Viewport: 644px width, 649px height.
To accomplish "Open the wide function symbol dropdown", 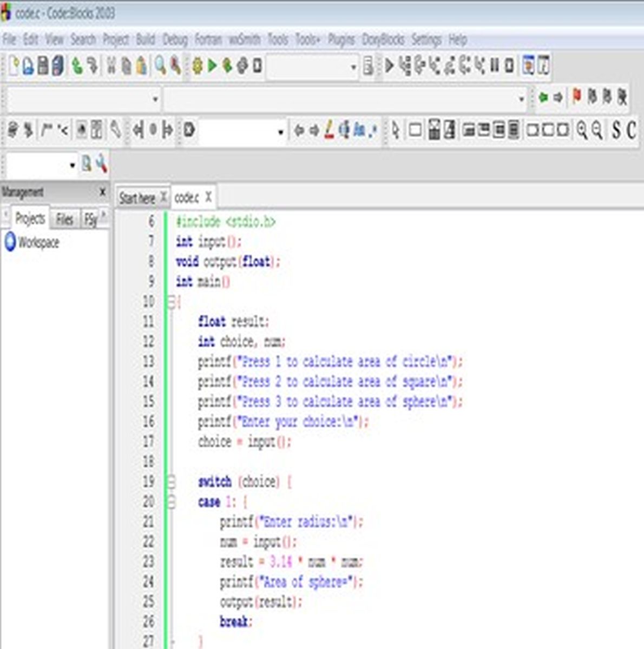I will point(521,99).
